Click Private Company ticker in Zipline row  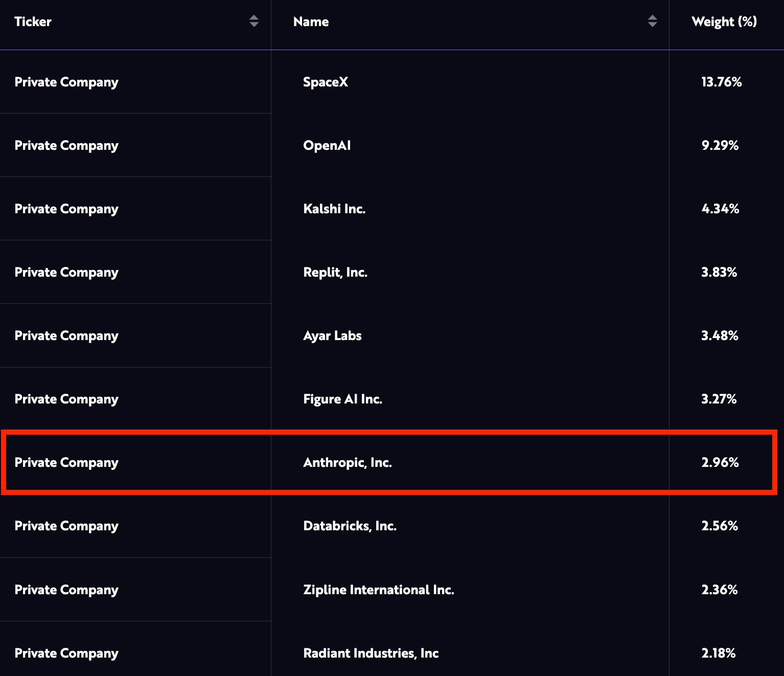tap(66, 590)
